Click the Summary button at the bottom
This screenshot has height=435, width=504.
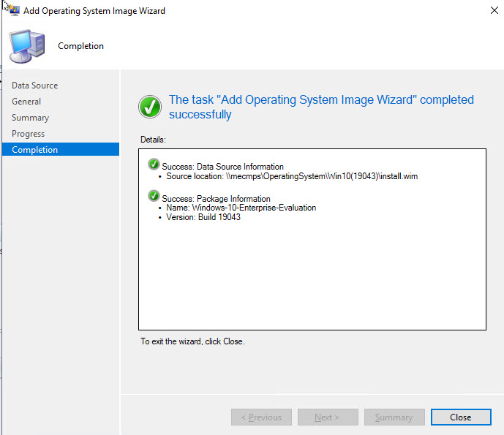(394, 417)
